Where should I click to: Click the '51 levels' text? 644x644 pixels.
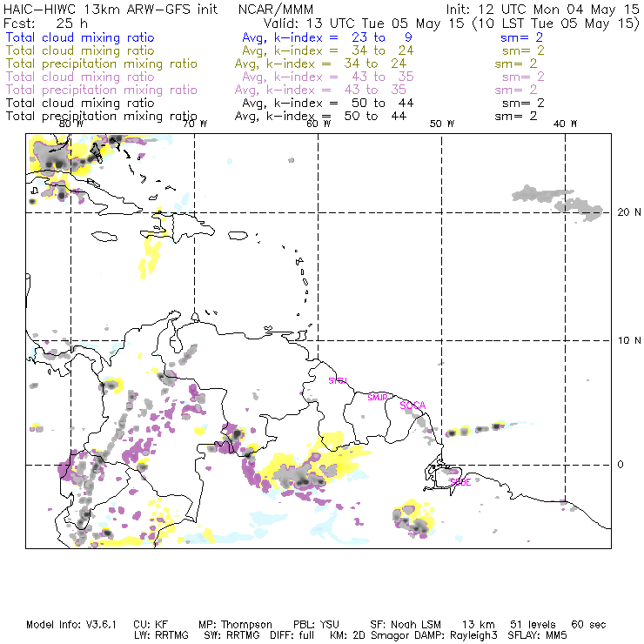(533, 625)
